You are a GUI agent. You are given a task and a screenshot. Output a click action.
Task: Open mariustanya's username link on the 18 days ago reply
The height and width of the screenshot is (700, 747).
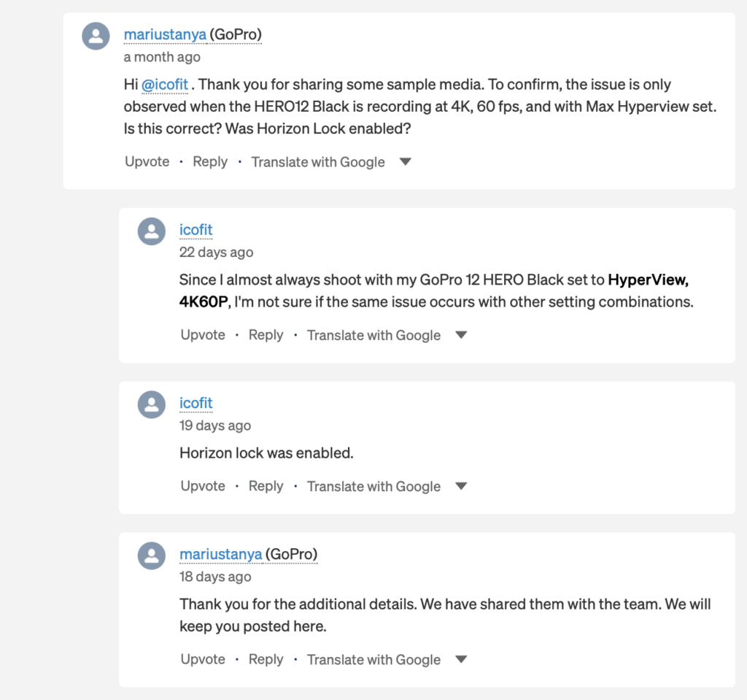(x=220, y=554)
